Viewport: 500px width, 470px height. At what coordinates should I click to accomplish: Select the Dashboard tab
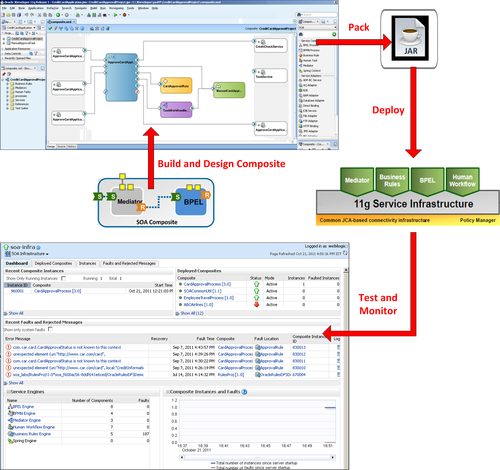(x=17, y=263)
